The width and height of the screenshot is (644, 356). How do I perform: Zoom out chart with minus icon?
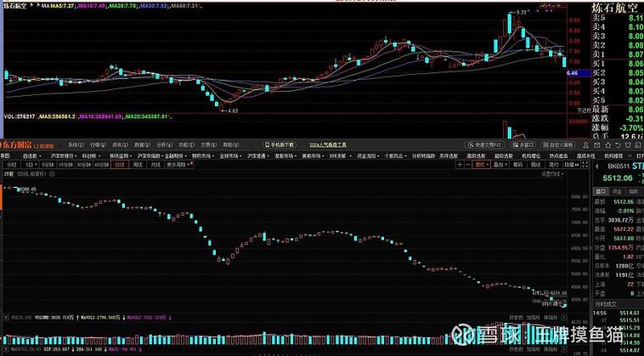pyautogui.click(x=467, y=165)
